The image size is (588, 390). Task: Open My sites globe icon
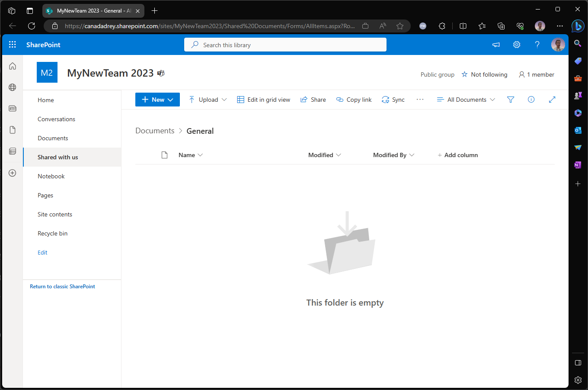(13, 87)
